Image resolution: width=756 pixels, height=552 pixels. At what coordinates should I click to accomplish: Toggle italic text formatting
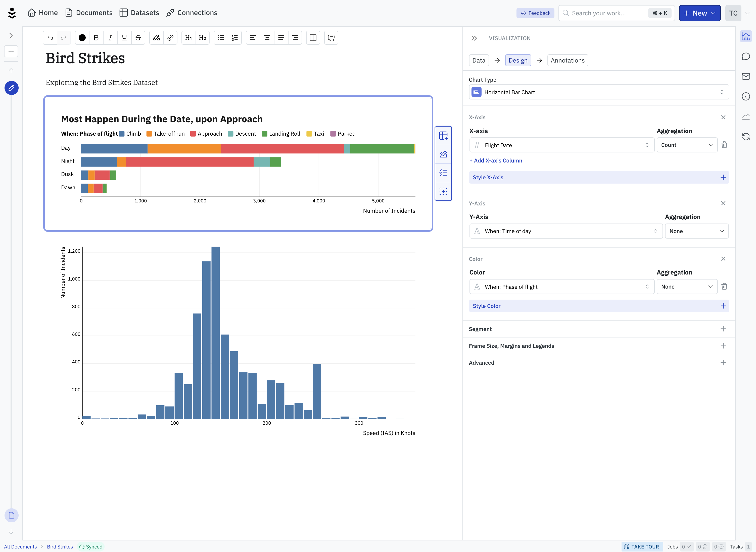110,38
